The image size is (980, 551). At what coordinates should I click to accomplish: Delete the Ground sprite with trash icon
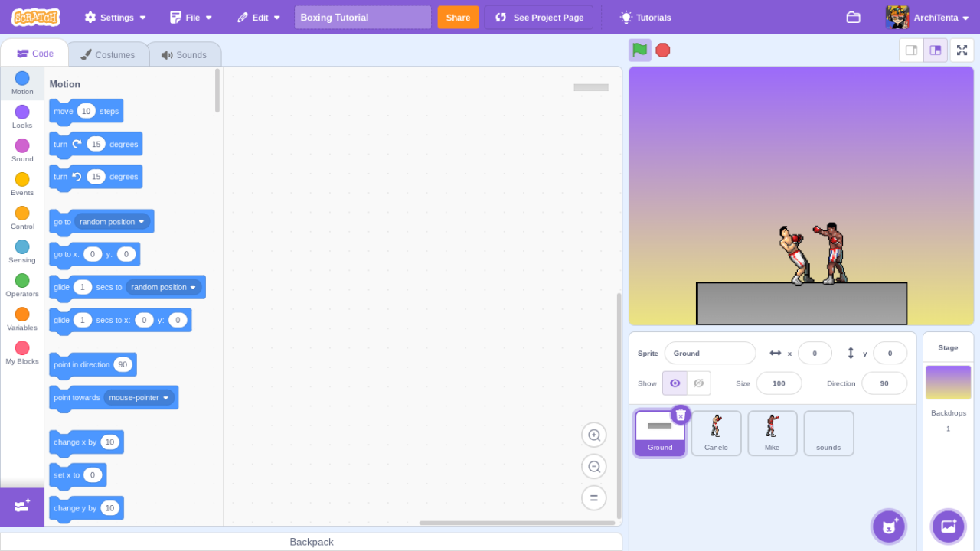(681, 415)
